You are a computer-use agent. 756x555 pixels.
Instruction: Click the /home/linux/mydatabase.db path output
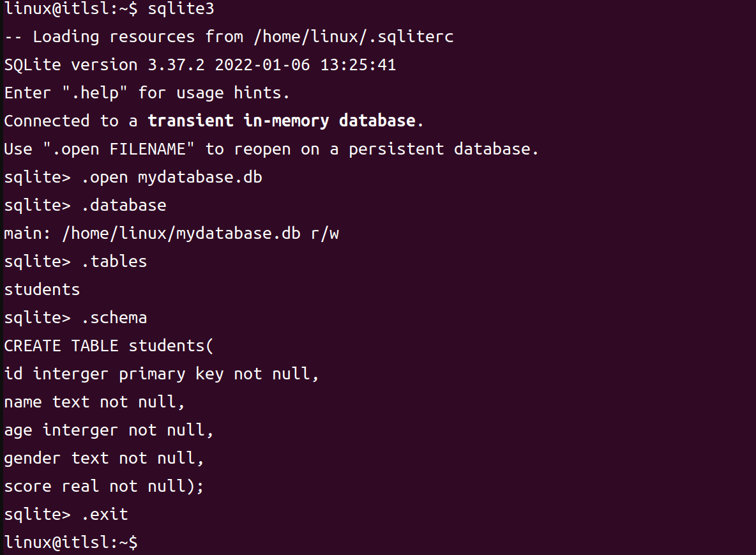[x=181, y=234]
